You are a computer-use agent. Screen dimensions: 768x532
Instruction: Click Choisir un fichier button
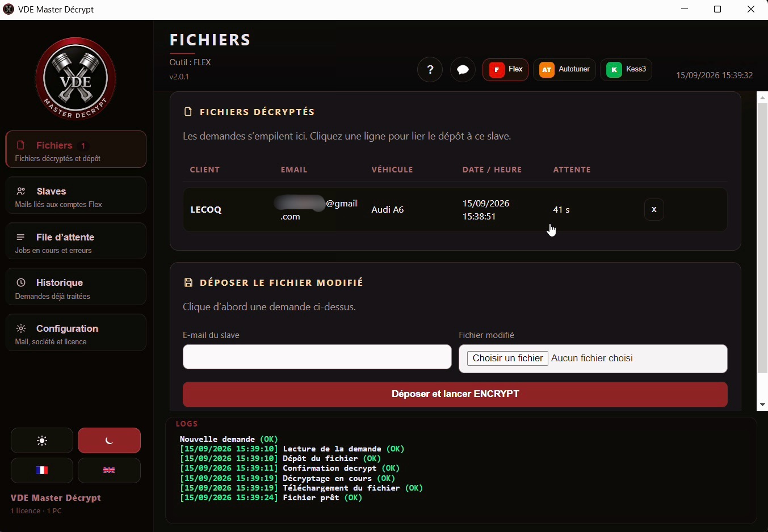[x=507, y=358]
